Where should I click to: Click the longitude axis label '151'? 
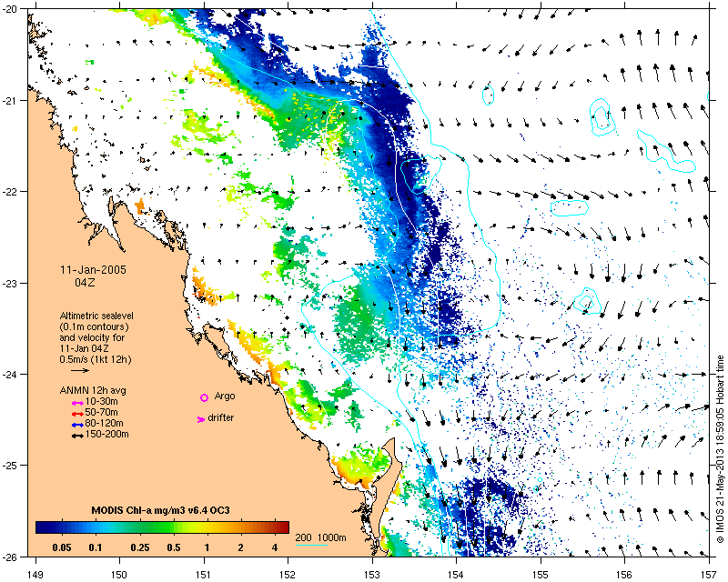point(204,575)
